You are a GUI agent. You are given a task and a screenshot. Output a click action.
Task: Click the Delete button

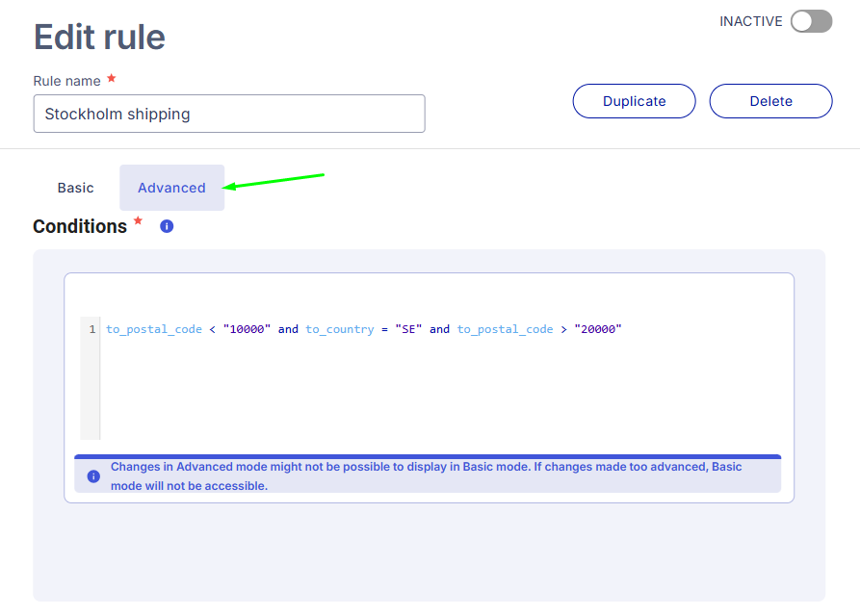(x=770, y=101)
